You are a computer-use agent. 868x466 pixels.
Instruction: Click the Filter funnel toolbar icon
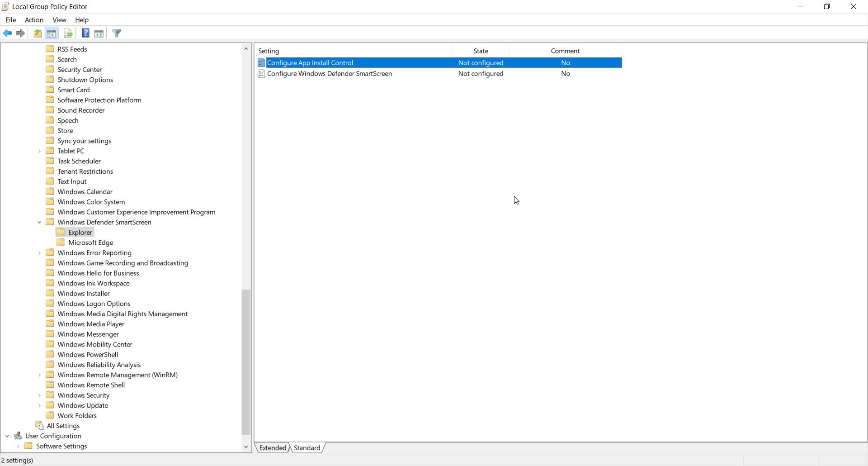click(117, 33)
